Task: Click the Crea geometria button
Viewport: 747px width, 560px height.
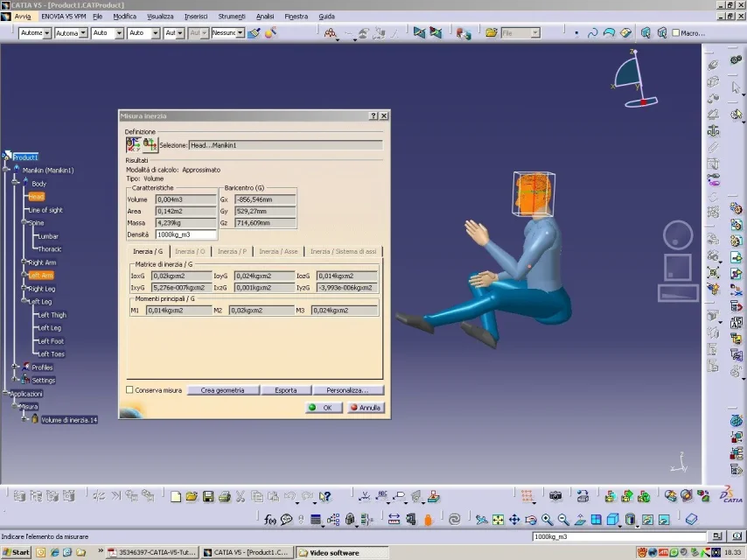Action: tap(222, 390)
